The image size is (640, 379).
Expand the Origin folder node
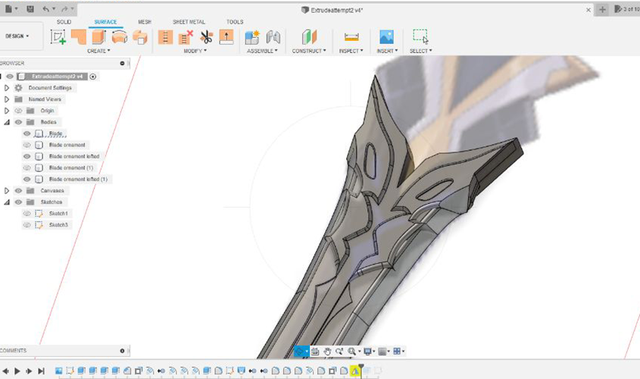pos(7,111)
